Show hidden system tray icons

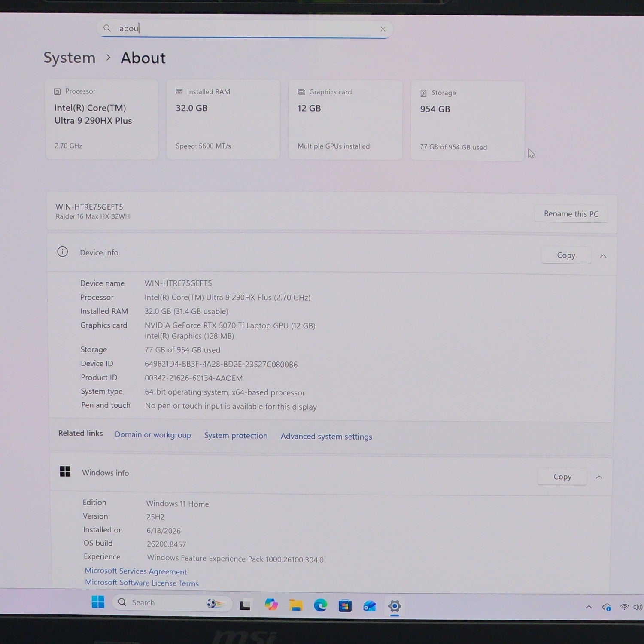point(589,607)
